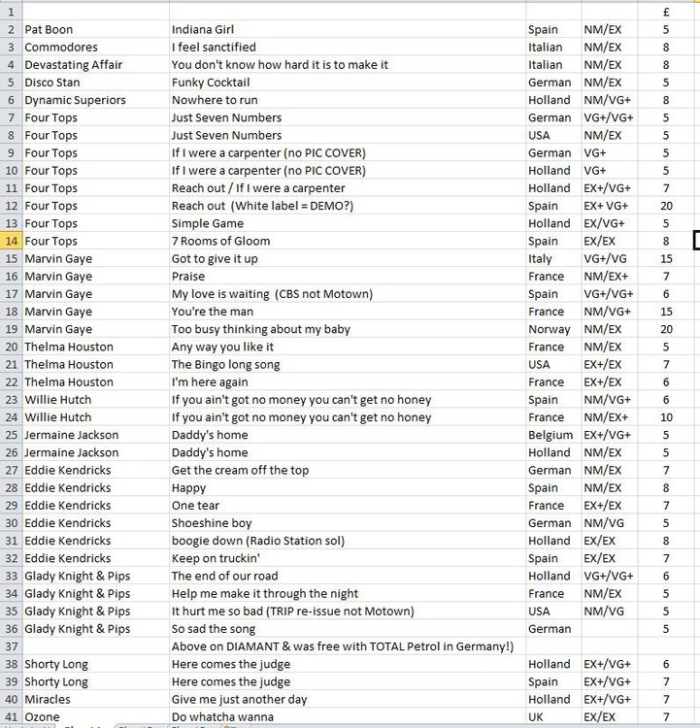Select 'Any way you like it' cell
The width and height of the screenshot is (700, 728).
pyautogui.click(x=348, y=347)
